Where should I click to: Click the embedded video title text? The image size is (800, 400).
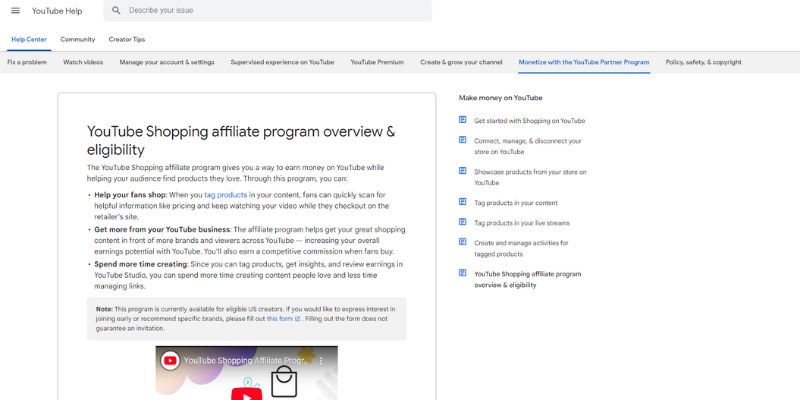click(x=247, y=361)
